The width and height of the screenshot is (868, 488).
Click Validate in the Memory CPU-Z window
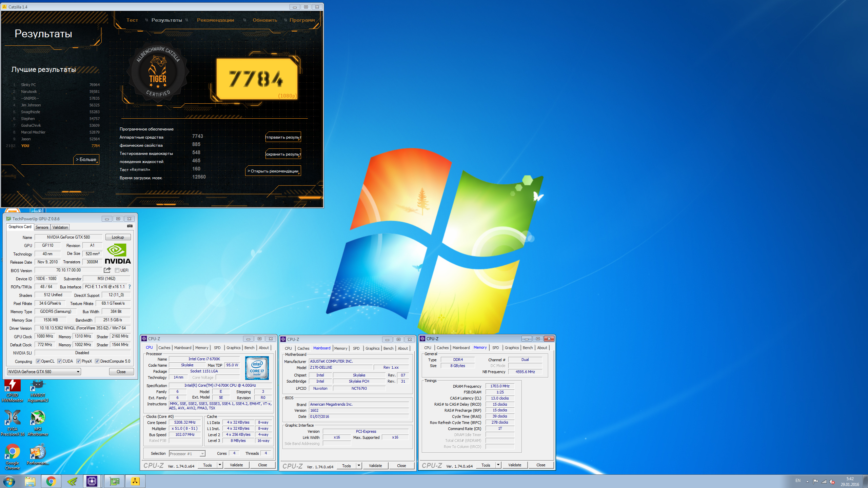515,465
